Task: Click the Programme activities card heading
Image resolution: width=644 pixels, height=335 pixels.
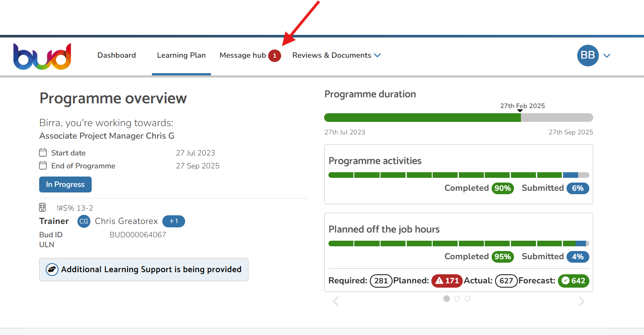Action: [375, 161]
